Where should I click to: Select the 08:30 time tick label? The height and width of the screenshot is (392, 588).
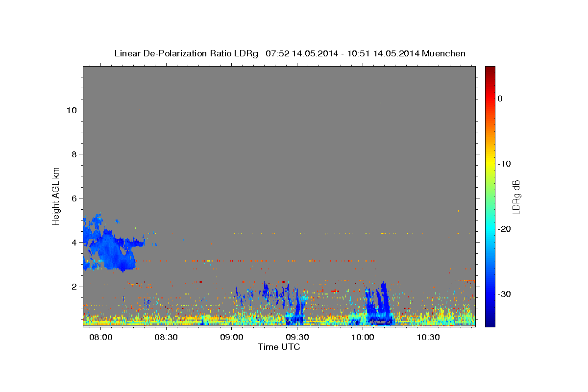(x=166, y=338)
